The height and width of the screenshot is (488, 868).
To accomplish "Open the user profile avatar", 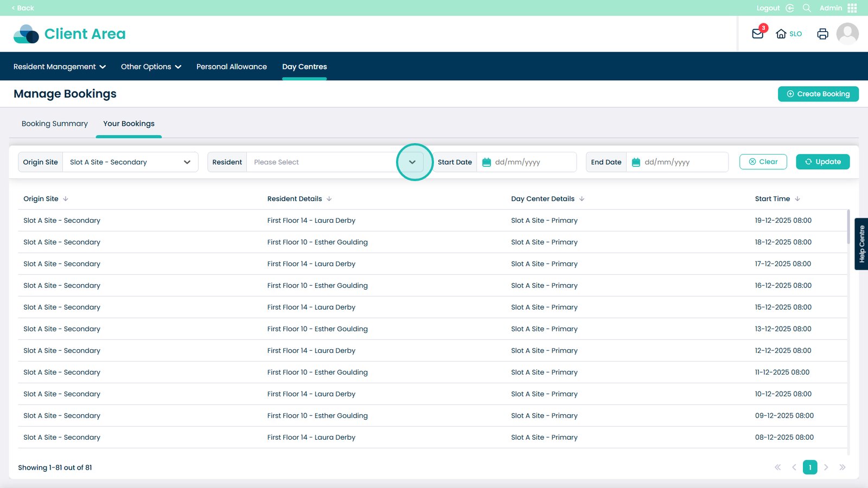I will coord(847,34).
